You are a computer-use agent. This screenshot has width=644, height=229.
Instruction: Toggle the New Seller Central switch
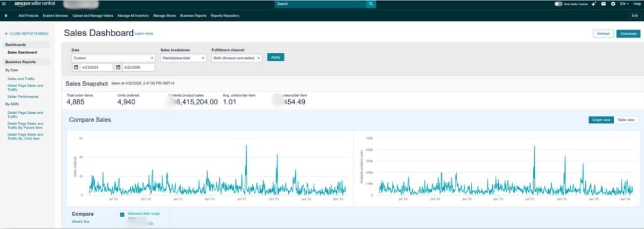(558, 4)
